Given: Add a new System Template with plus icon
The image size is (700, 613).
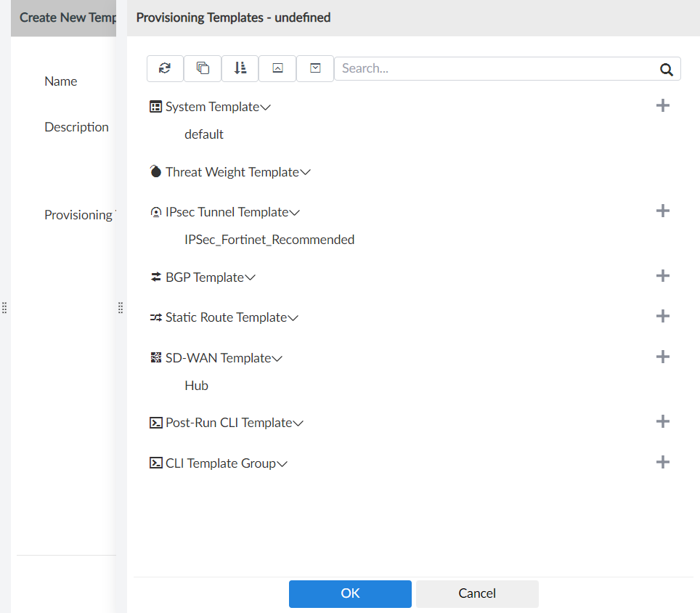Looking at the screenshot, I should click(x=662, y=106).
